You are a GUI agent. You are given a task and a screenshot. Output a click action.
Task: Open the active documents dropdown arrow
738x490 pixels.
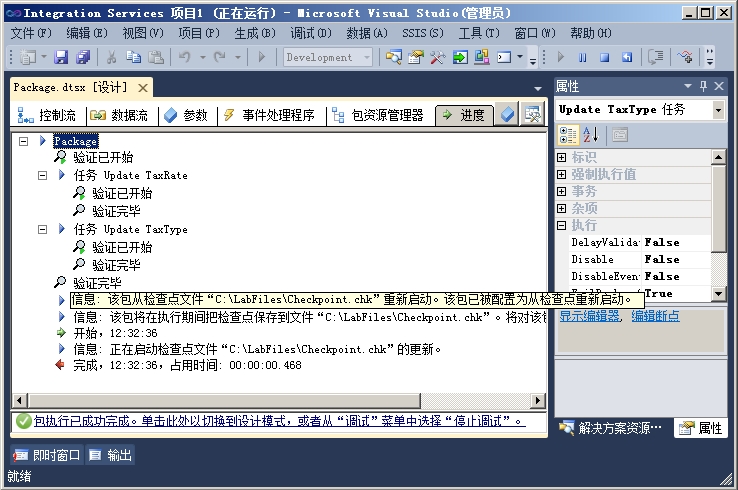click(x=537, y=88)
